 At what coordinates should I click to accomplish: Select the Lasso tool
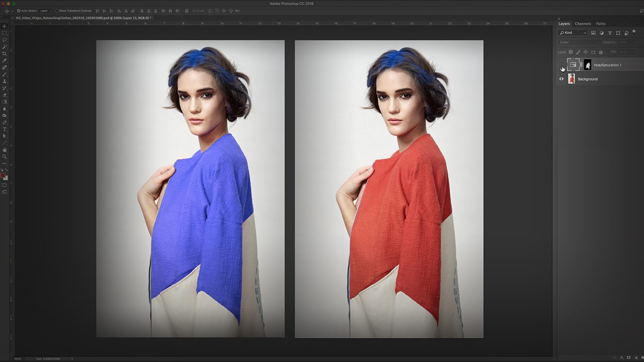(x=5, y=40)
